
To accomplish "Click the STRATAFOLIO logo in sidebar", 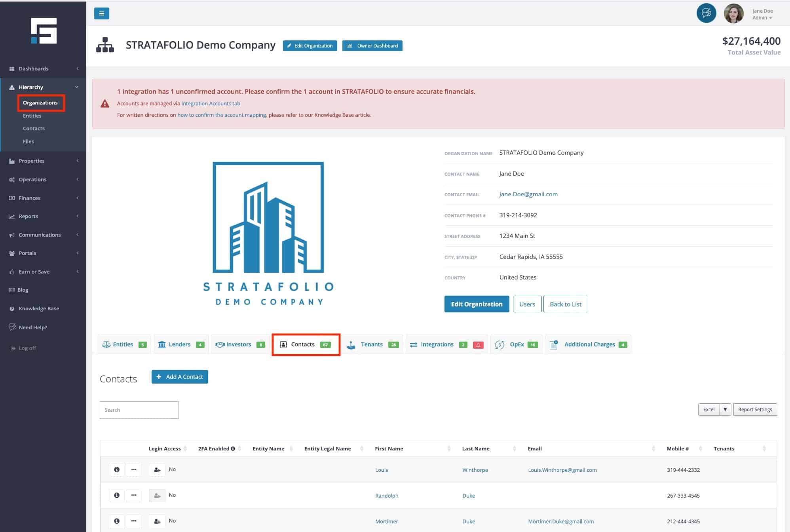I will tap(44, 31).
